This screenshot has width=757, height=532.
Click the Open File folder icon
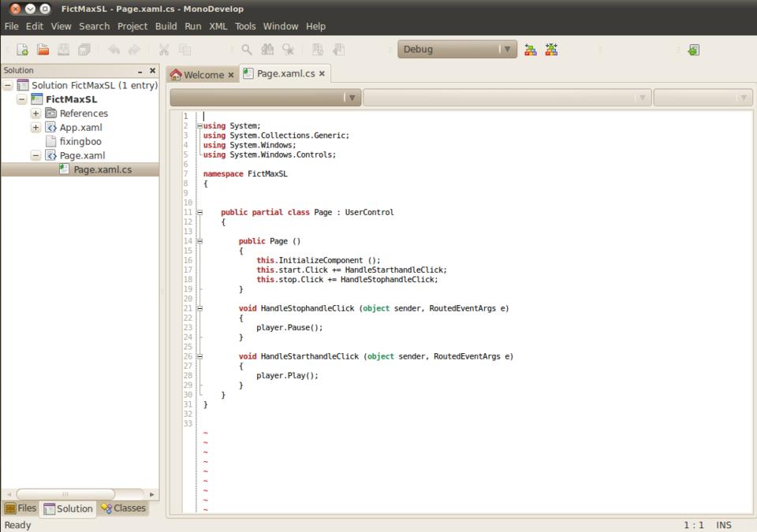[44, 50]
